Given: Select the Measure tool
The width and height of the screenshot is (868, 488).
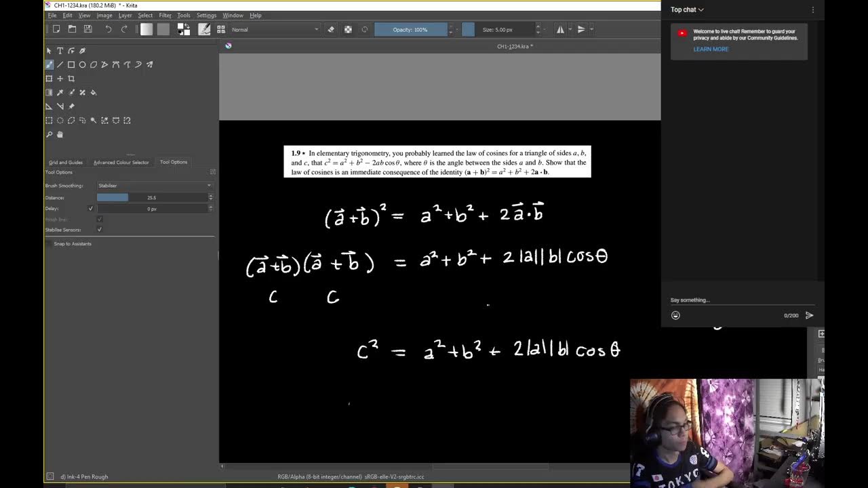Looking at the screenshot, I should pos(60,106).
